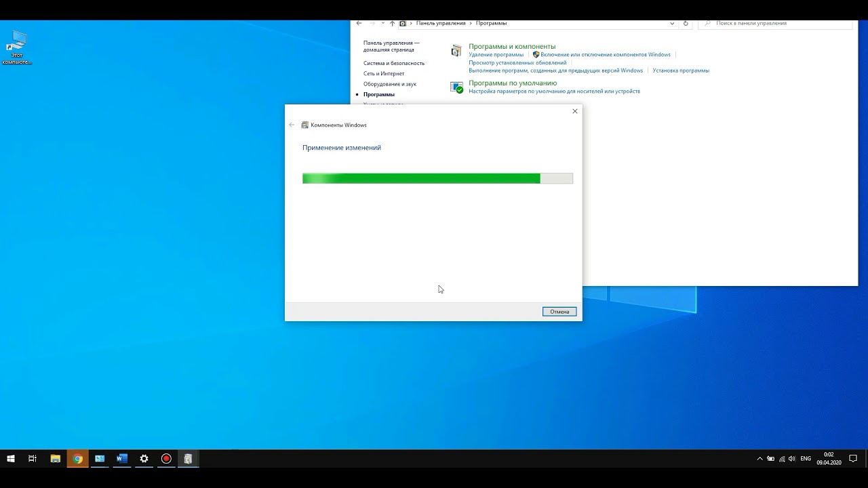Click Установка программы link

[x=681, y=70]
